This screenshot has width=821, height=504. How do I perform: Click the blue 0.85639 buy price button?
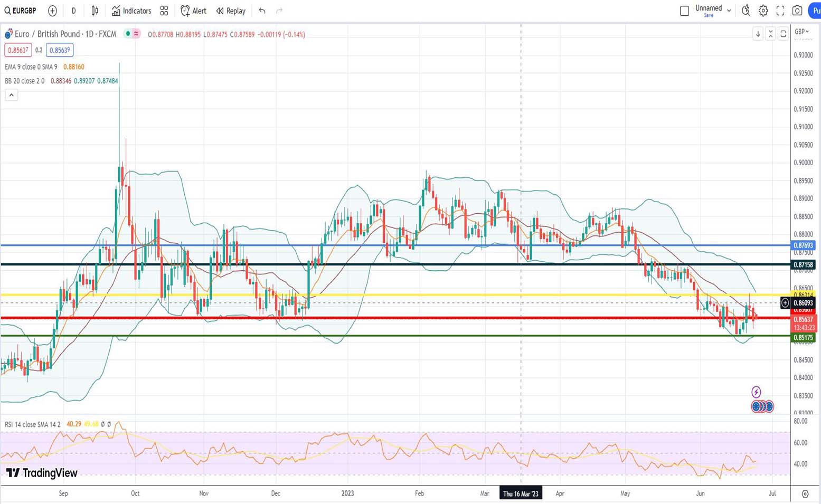tap(60, 50)
